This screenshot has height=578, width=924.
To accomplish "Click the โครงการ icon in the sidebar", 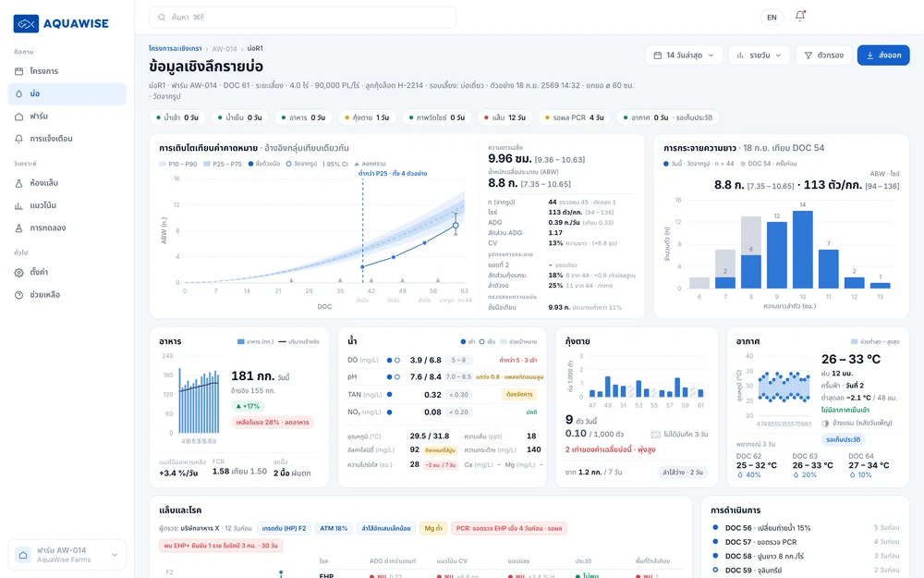I will (18, 71).
